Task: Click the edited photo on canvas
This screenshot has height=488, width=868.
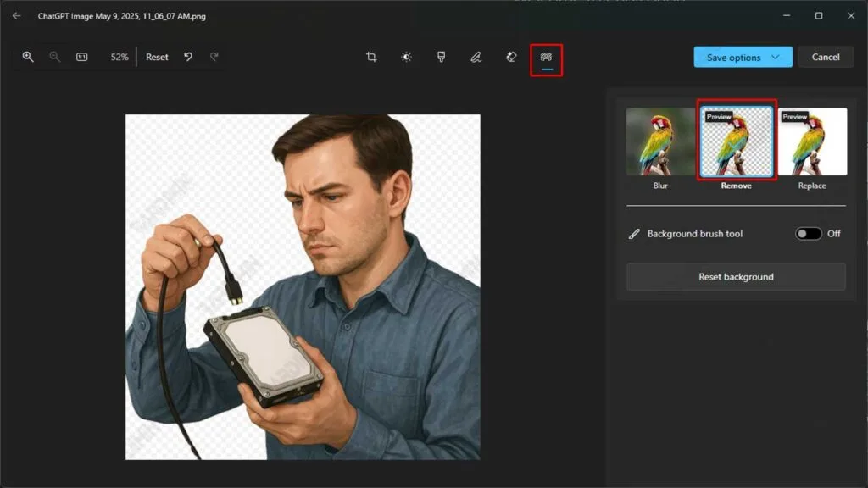Action: tap(303, 286)
